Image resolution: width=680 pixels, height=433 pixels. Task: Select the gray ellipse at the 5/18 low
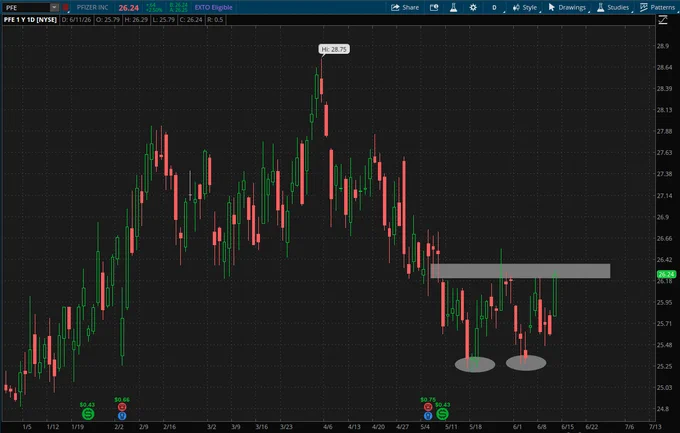point(475,364)
